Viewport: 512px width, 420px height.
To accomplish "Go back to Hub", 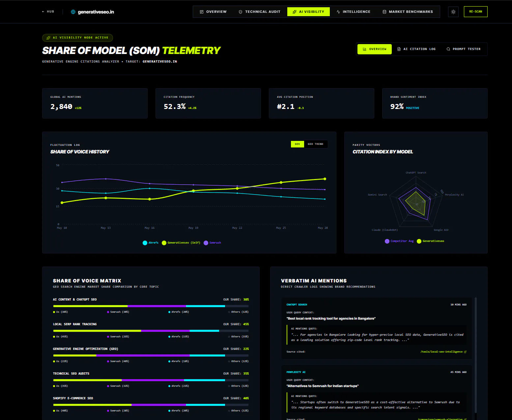I will 48,12.
